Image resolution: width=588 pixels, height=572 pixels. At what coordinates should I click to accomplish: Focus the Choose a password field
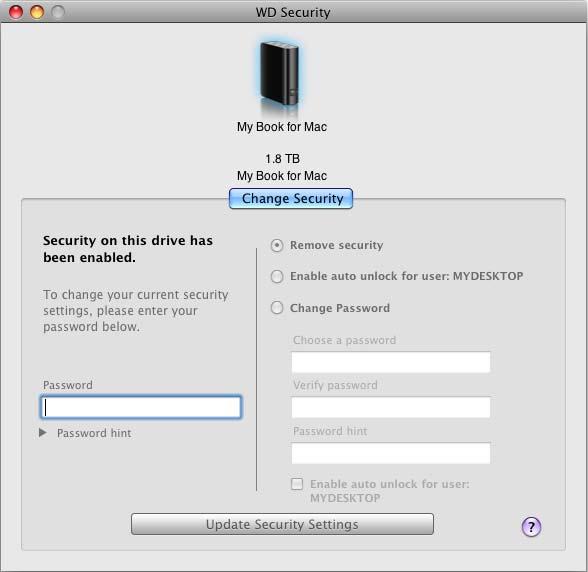391,362
